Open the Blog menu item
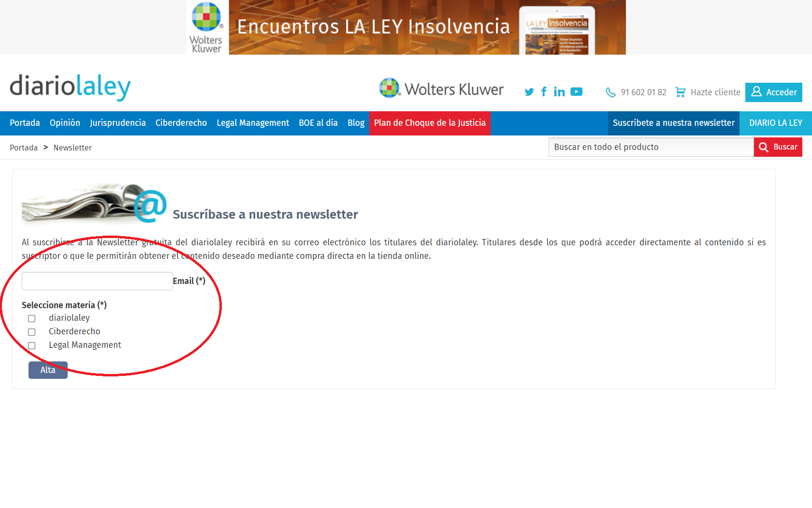The image size is (812, 508). [356, 123]
